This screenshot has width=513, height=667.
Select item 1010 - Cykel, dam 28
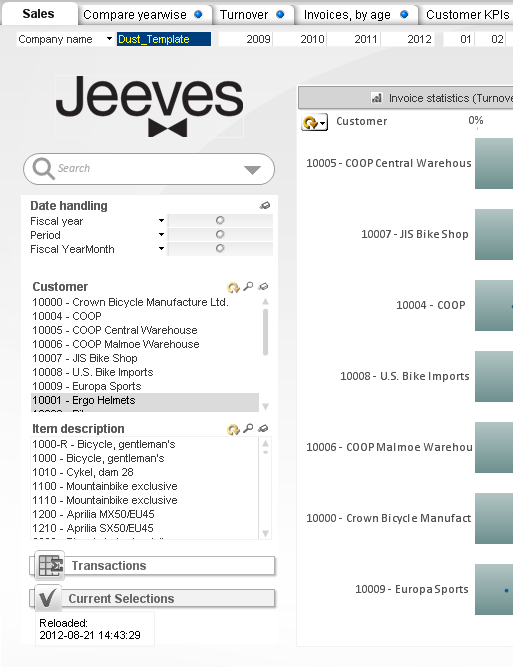click(x=145, y=472)
